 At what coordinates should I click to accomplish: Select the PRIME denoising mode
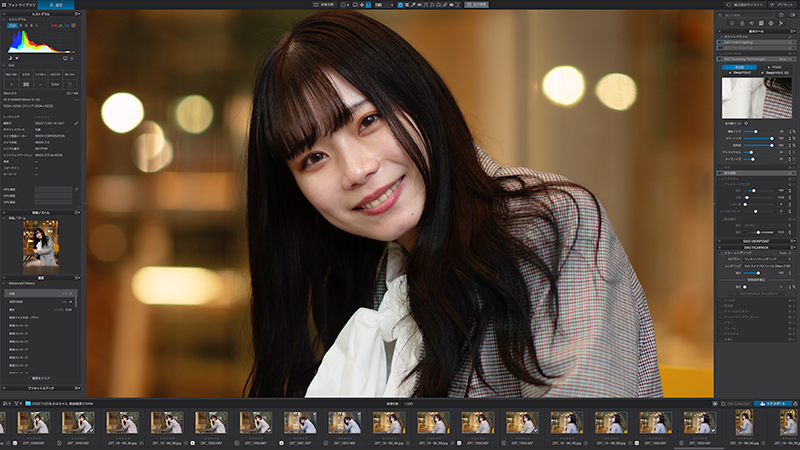click(776, 67)
